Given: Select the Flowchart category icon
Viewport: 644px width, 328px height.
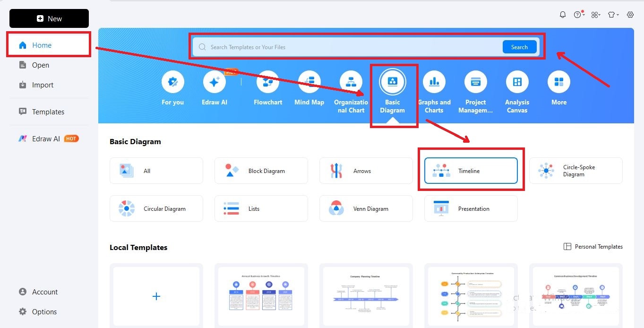Looking at the screenshot, I should click(267, 81).
